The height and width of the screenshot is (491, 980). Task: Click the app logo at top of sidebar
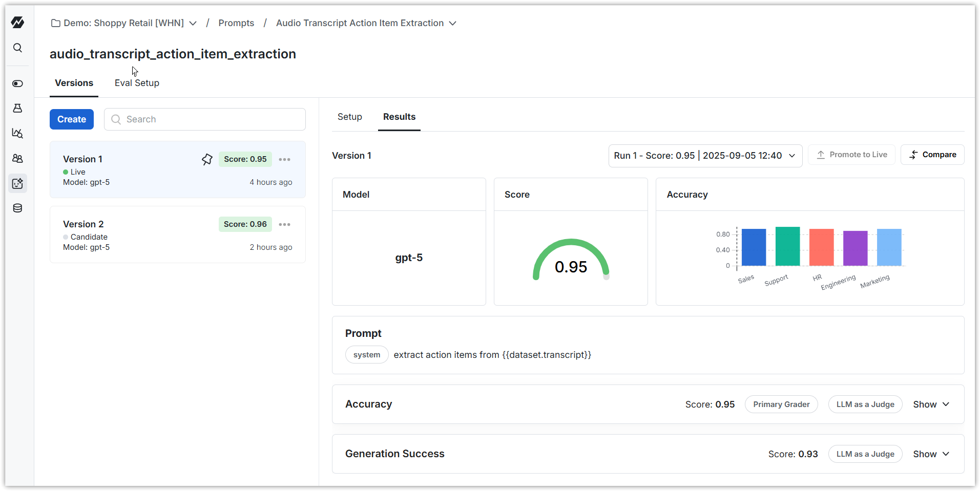(17, 22)
